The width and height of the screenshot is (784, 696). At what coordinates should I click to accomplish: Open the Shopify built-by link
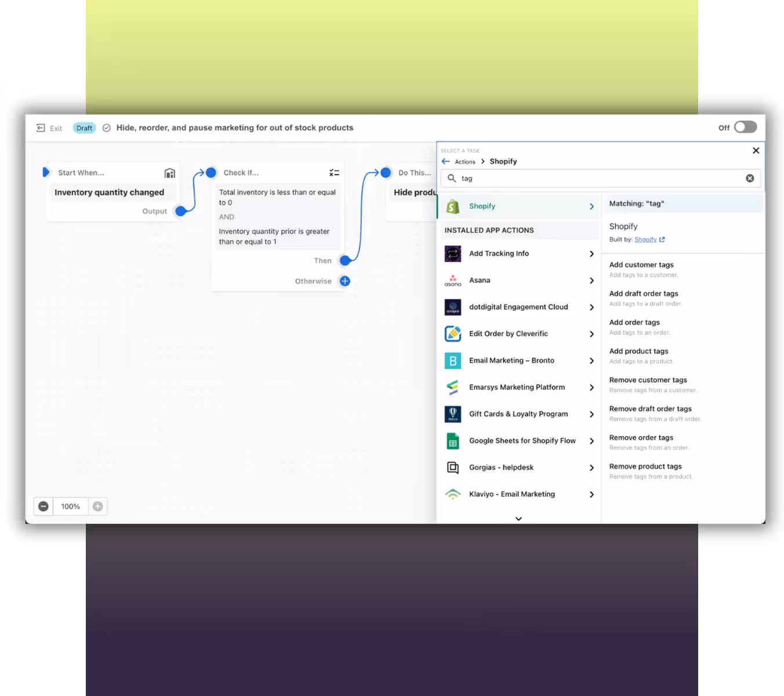645,240
